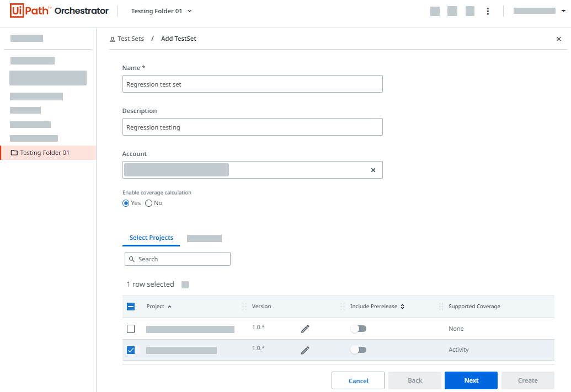
Task: Enable Include Prerelease for Activity row
Action: 358,350
